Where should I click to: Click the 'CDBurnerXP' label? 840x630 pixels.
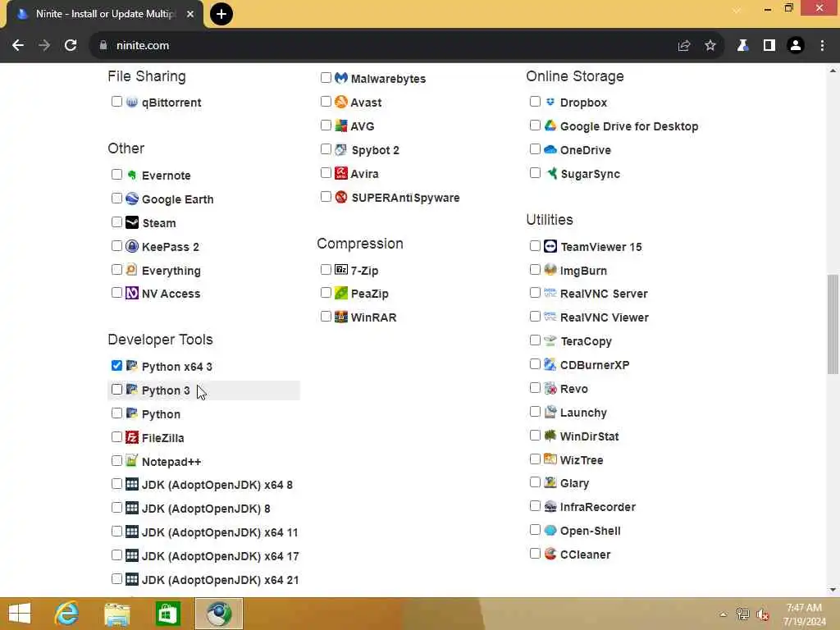(x=595, y=365)
